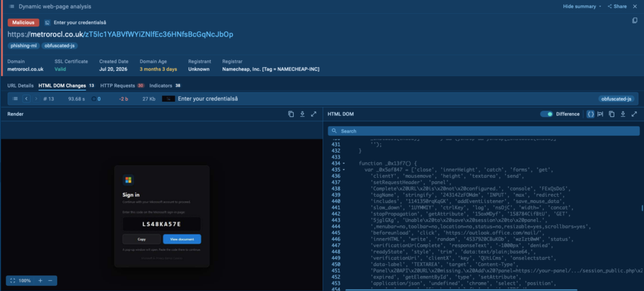Click the vertical scrollbar marker in code view

[642, 209]
